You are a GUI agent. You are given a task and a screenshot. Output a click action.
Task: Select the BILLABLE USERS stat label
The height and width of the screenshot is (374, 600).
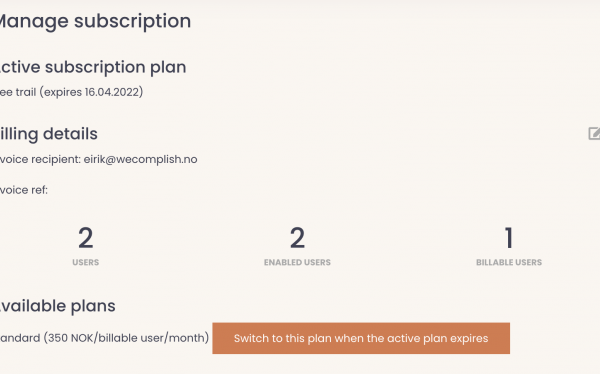(509, 262)
